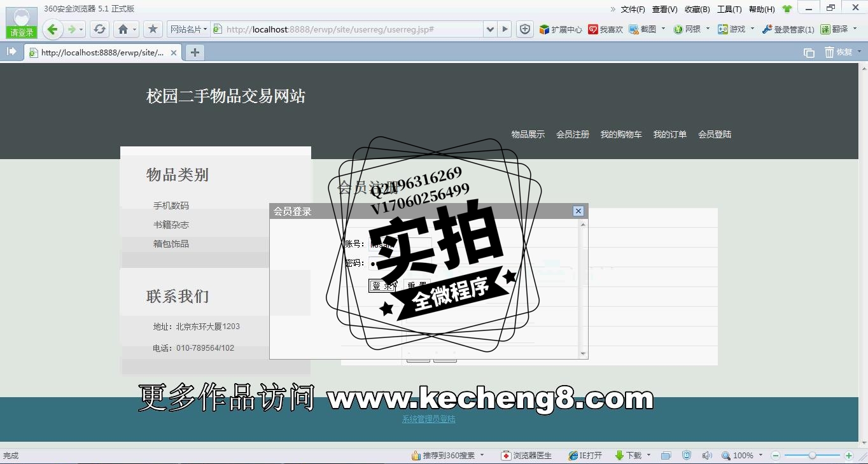The height and width of the screenshot is (464, 868).
Task: Click the 重置 reset button in login dialog
Action: 417,286
